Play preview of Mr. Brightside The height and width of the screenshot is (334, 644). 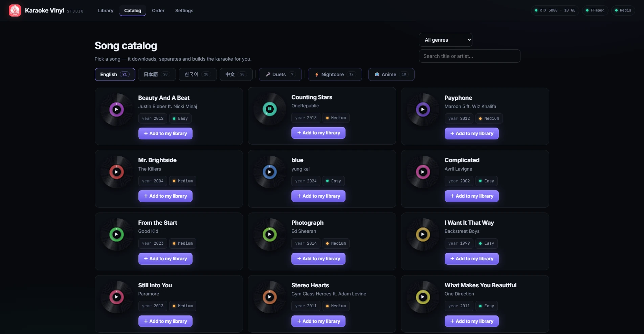pyautogui.click(x=116, y=172)
